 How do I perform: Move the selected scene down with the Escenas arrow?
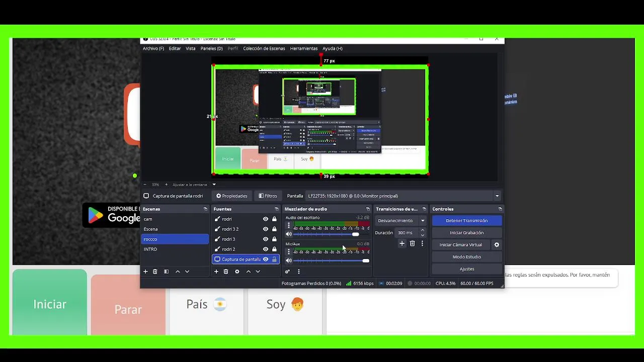pyautogui.click(x=187, y=271)
